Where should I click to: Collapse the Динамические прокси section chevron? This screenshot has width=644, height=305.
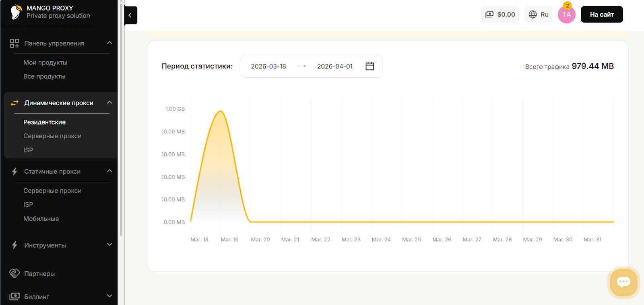pos(109,102)
